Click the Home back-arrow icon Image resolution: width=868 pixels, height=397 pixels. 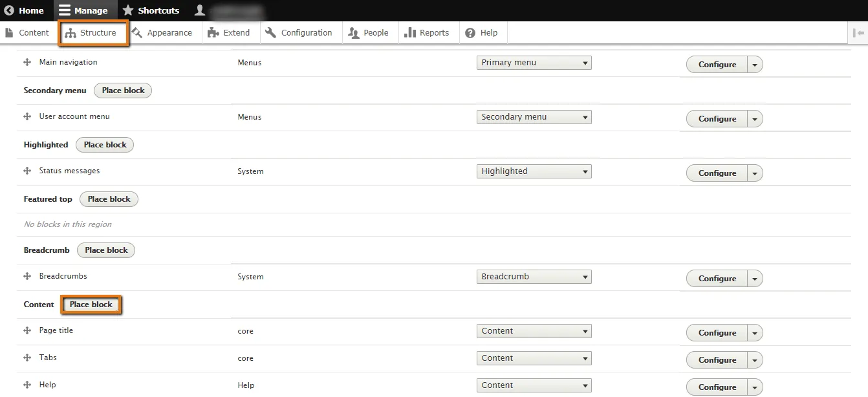[9, 10]
